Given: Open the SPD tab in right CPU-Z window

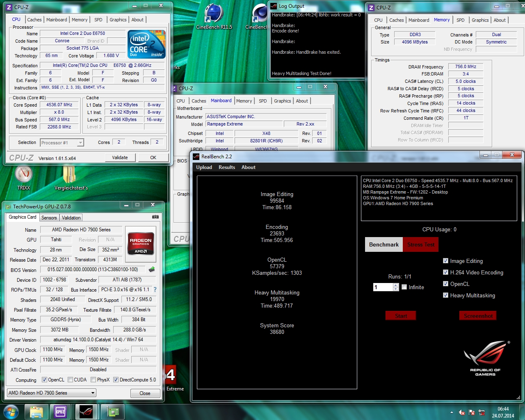Looking at the screenshot, I should [461, 20].
